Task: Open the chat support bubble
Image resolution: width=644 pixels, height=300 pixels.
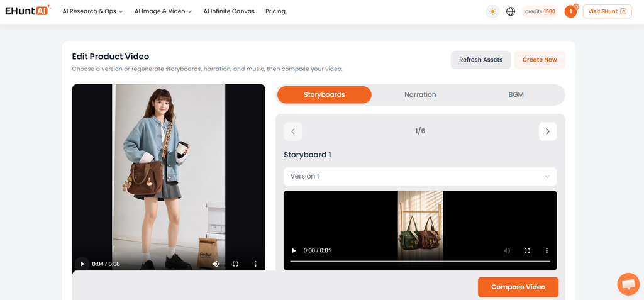Action: [628, 284]
